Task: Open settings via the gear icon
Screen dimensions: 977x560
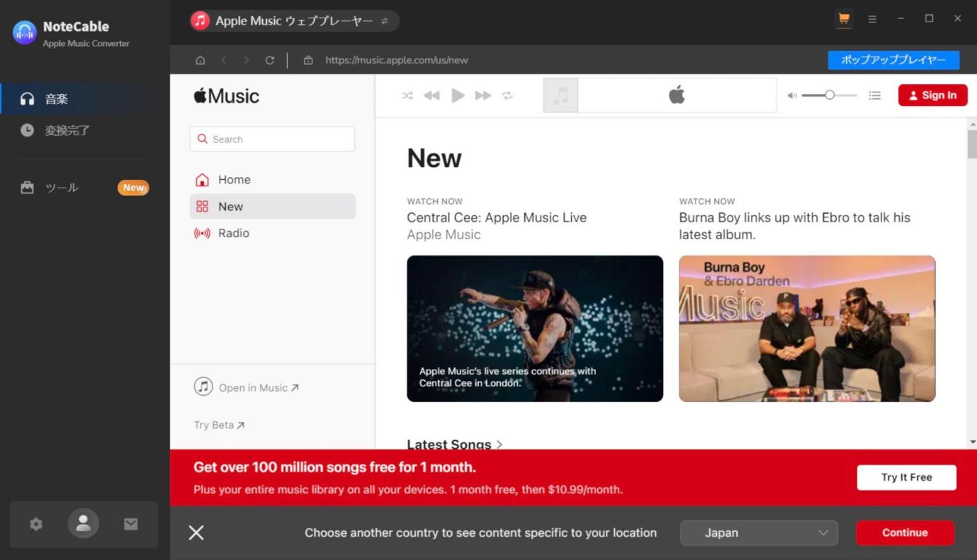Action: pos(36,524)
